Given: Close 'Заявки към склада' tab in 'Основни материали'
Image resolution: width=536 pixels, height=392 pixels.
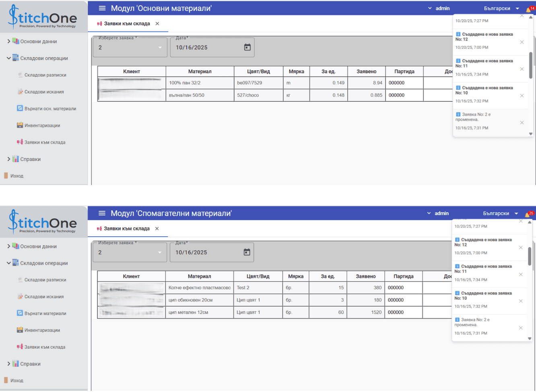Looking at the screenshot, I should [x=157, y=24].
